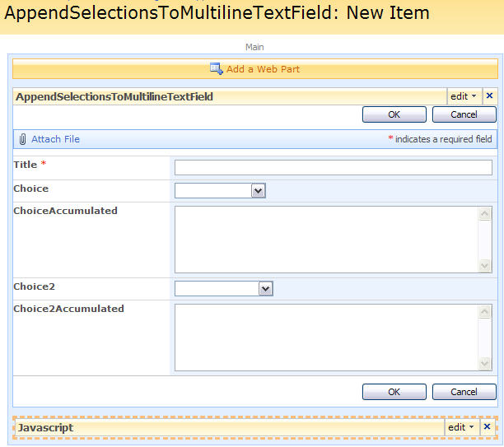Click the Attach File link
The width and height of the screenshot is (504, 447).
pos(55,139)
